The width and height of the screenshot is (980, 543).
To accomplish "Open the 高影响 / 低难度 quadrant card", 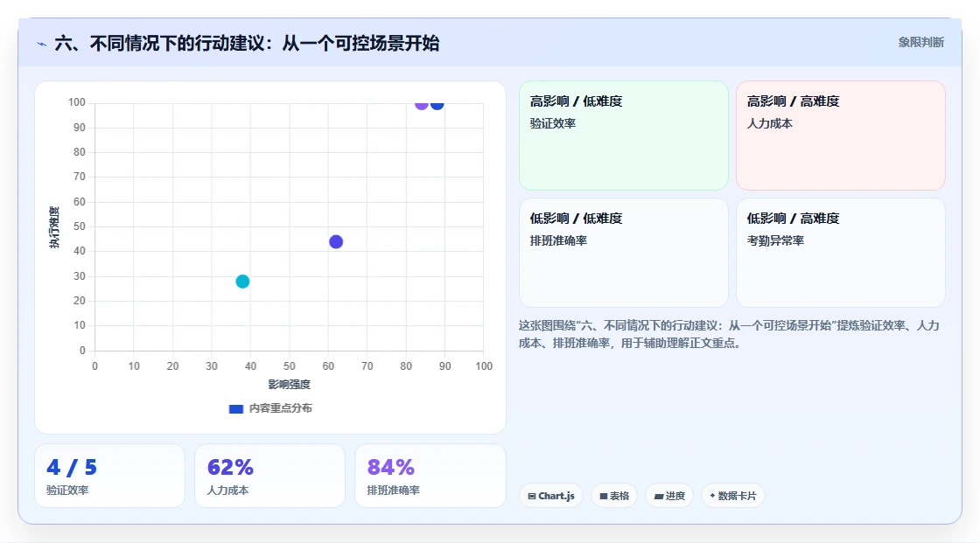I will [x=624, y=136].
